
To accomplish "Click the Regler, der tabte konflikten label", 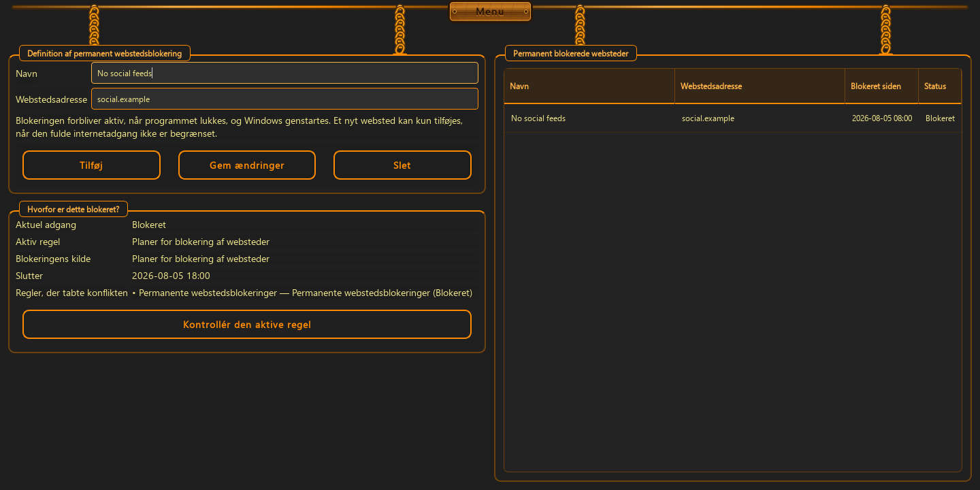I will click(x=71, y=293).
